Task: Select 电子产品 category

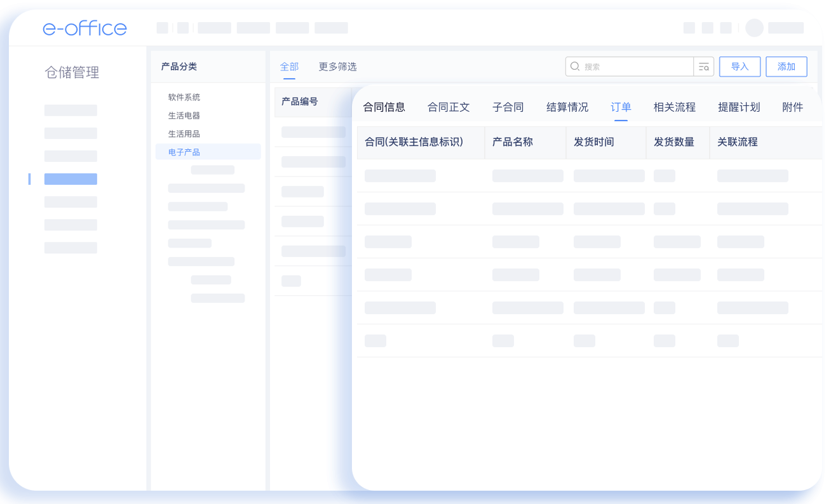Action: [x=208, y=152]
